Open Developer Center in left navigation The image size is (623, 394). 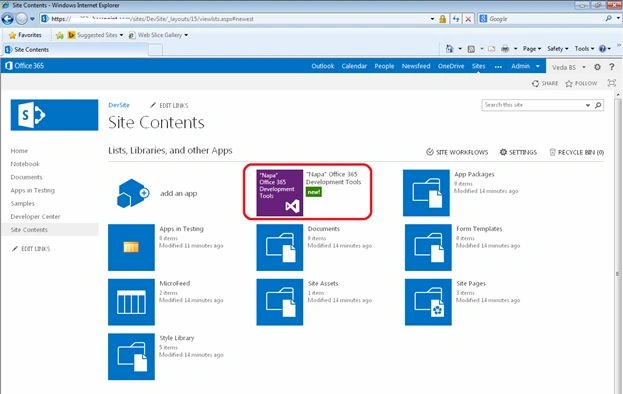(x=35, y=216)
